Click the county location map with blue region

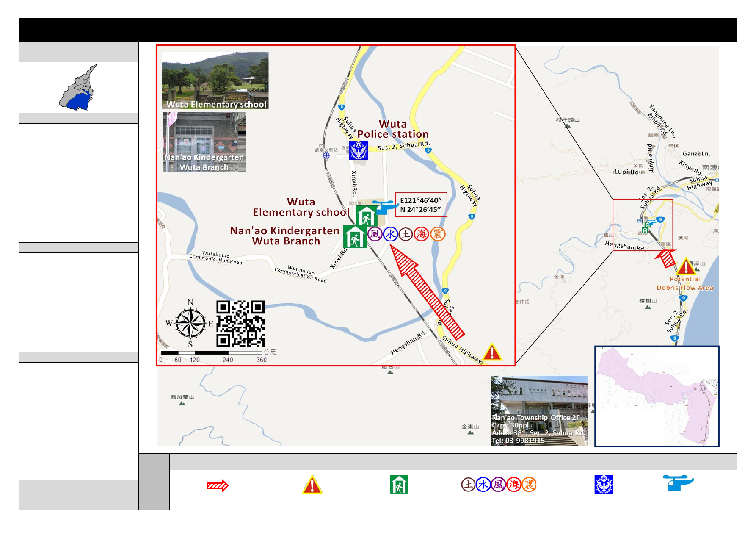click(x=78, y=87)
